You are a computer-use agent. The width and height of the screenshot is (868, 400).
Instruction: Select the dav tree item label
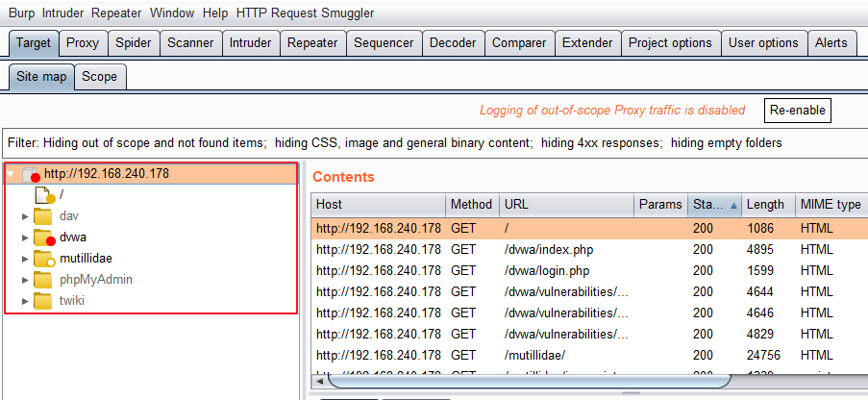pyautogui.click(x=69, y=216)
